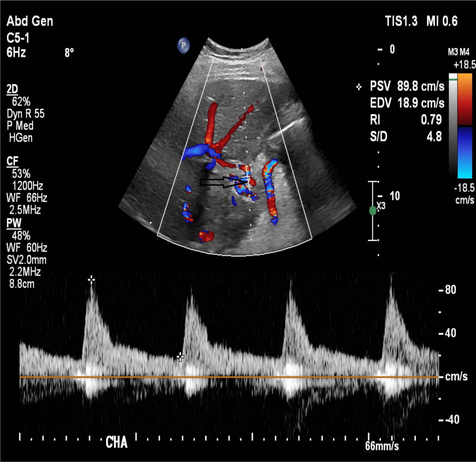The width and height of the screenshot is (476, 462).
Task: Click the 1200Hz PRF value
Action: [27, 186]
